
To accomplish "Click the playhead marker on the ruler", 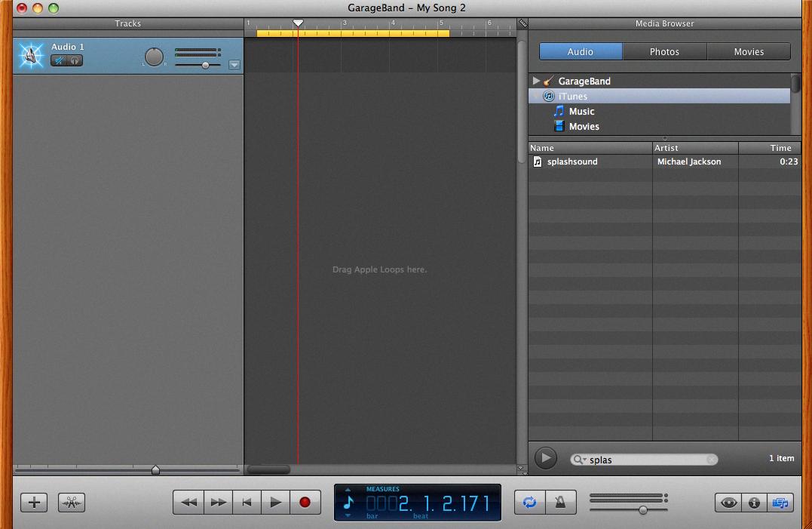I will pyautogui.click(x=298, y=23).
